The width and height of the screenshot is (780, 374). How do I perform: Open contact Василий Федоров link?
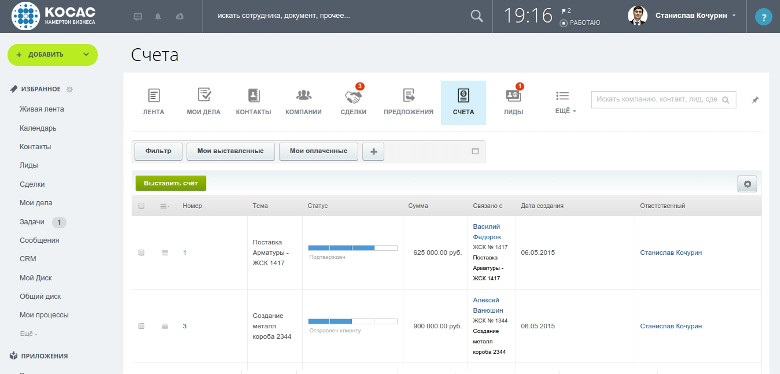[x=487, y=232]
